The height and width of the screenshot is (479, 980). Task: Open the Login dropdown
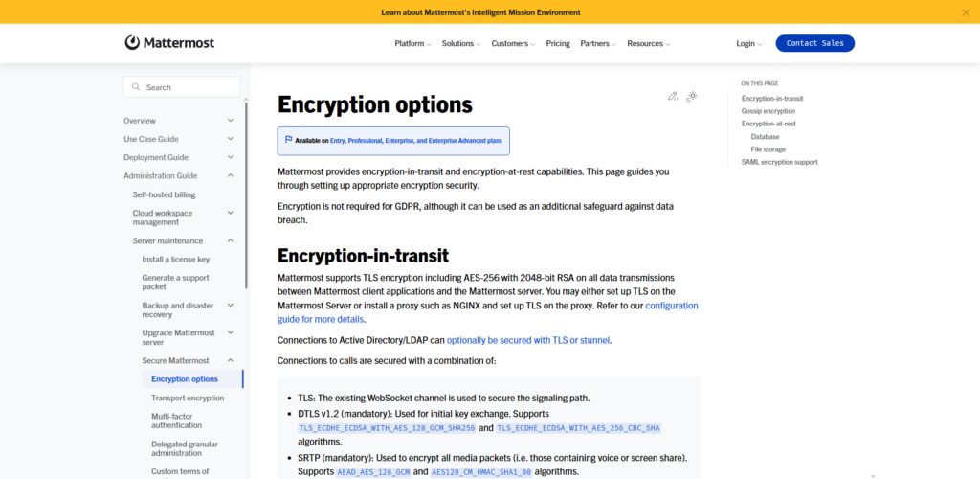(x=748, y=44)
